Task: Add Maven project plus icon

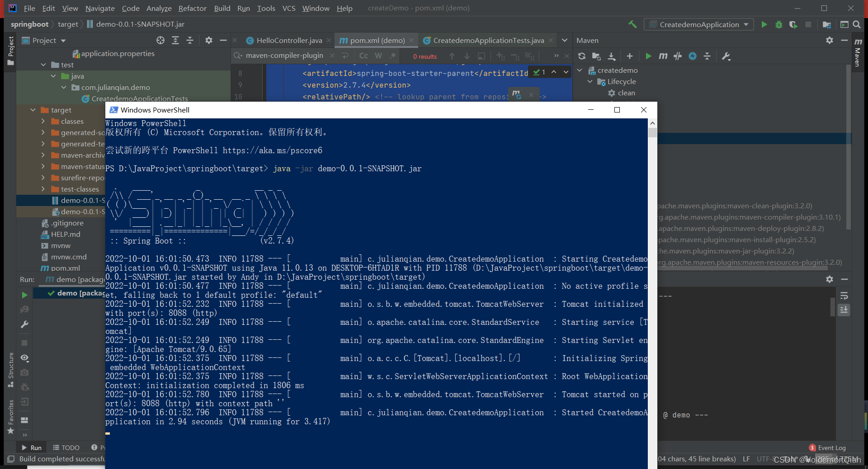Action: pyautogui.click(x=630, y=56)
